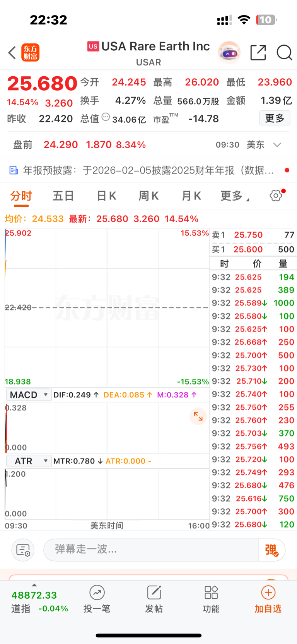Tap the 25.668 trade with volume 250
This screenshot has height=644, width=297.
point(253,342)
